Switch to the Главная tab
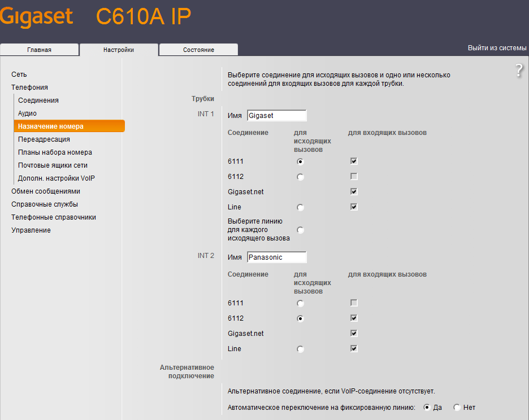Screen dimensions: 529x420 tap(39, 49)
